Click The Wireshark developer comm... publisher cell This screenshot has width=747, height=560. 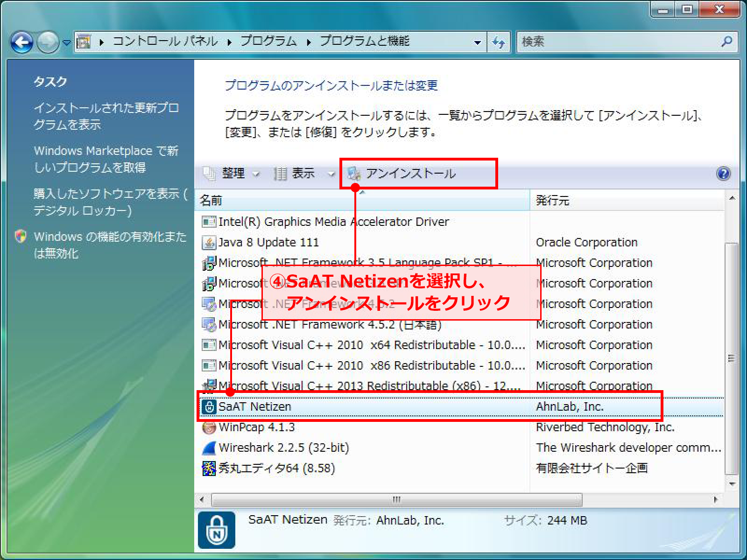[x=628, y=448]
